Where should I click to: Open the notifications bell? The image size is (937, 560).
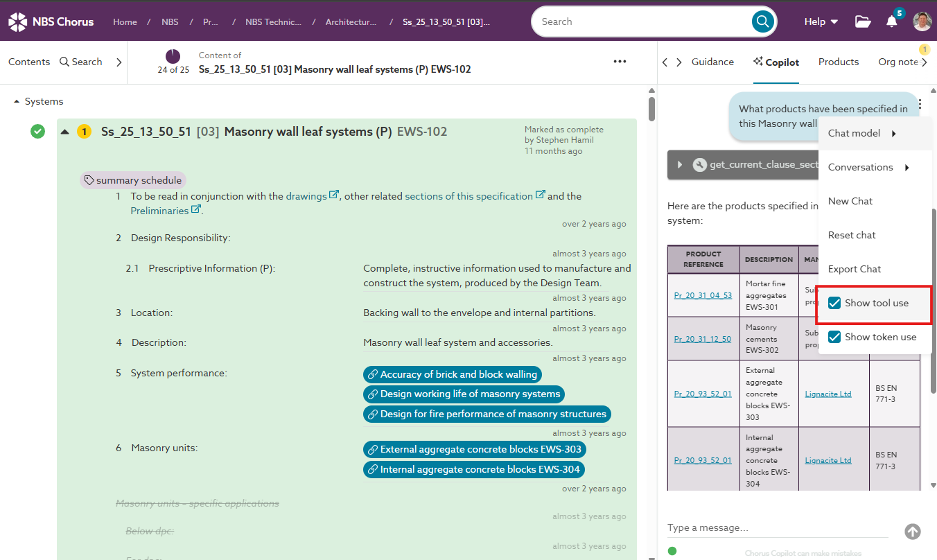[x=892, y=21]
